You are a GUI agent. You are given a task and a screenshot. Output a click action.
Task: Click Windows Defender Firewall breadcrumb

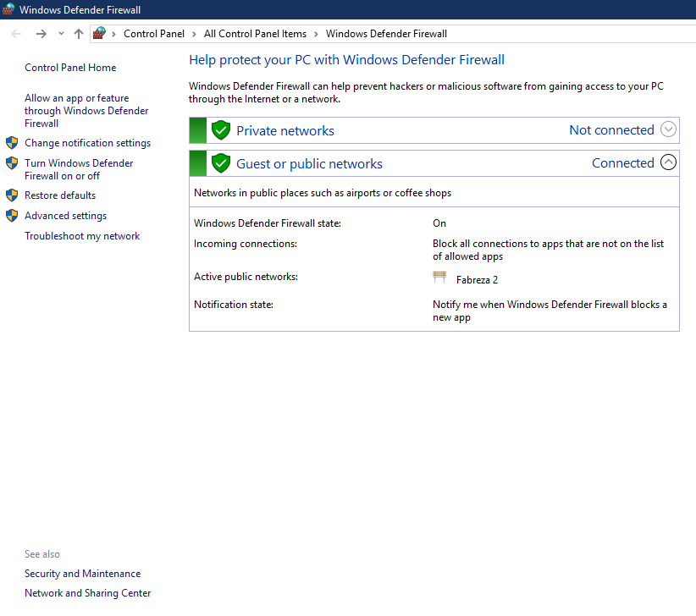[x=386, y=34]
